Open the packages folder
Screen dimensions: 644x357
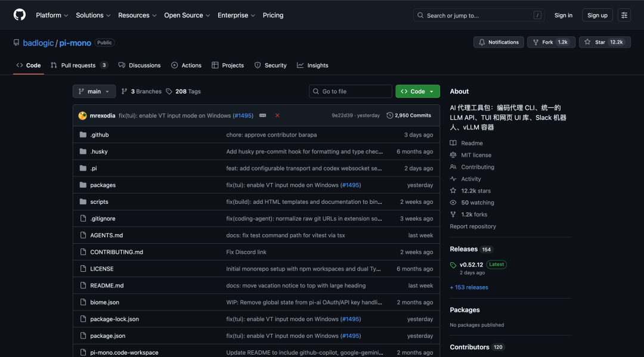(x=103, y=185)
